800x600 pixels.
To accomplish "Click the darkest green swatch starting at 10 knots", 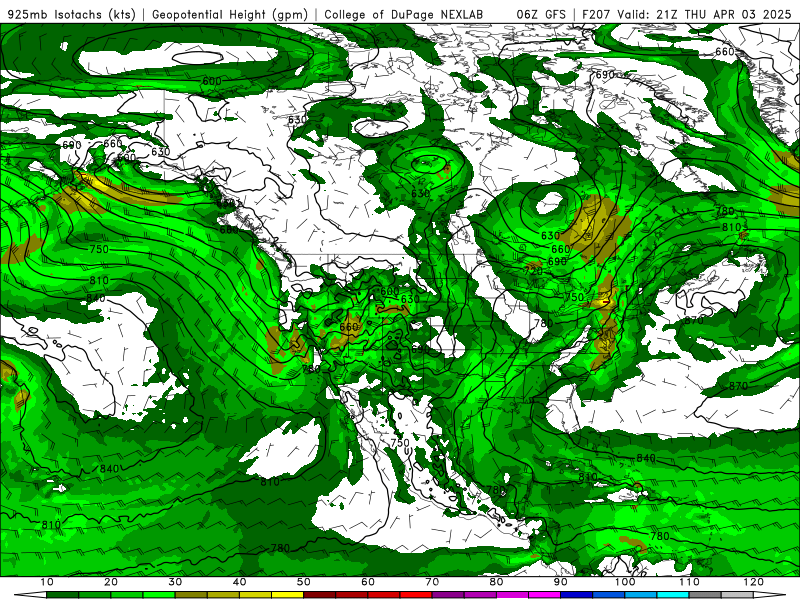I will (x=62, y=595).
